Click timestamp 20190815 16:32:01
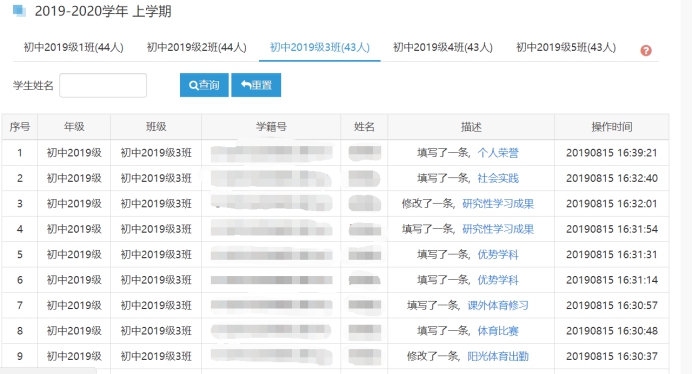693x374 pixels. tap(612, 204)
